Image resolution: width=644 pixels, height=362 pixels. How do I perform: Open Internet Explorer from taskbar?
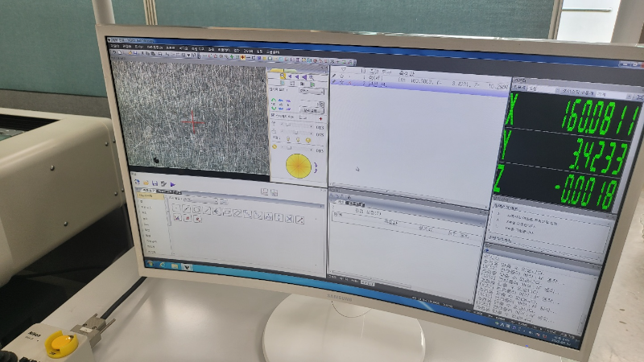(x=163, y=265)
